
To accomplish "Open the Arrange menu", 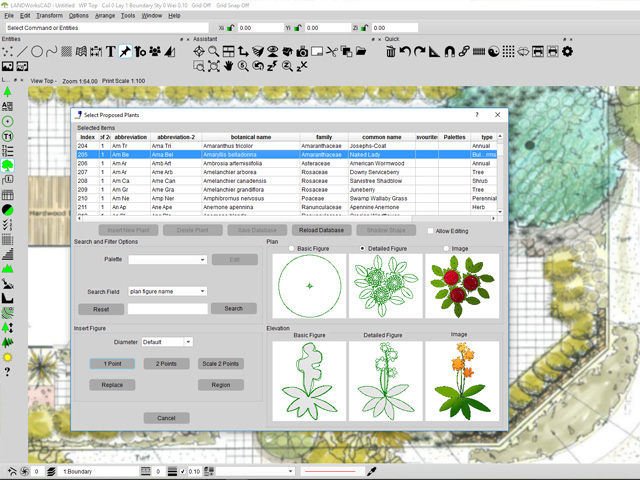I will click(104, 16).
